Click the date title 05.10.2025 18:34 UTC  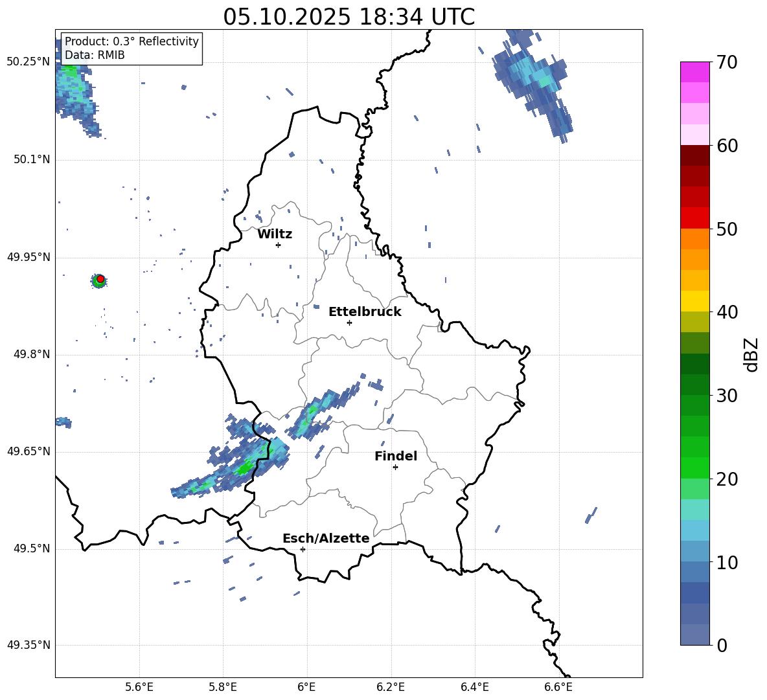pos(349,17)
